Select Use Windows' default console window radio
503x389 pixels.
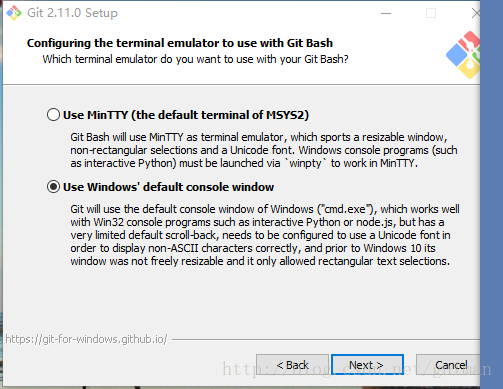click(53, 187)
